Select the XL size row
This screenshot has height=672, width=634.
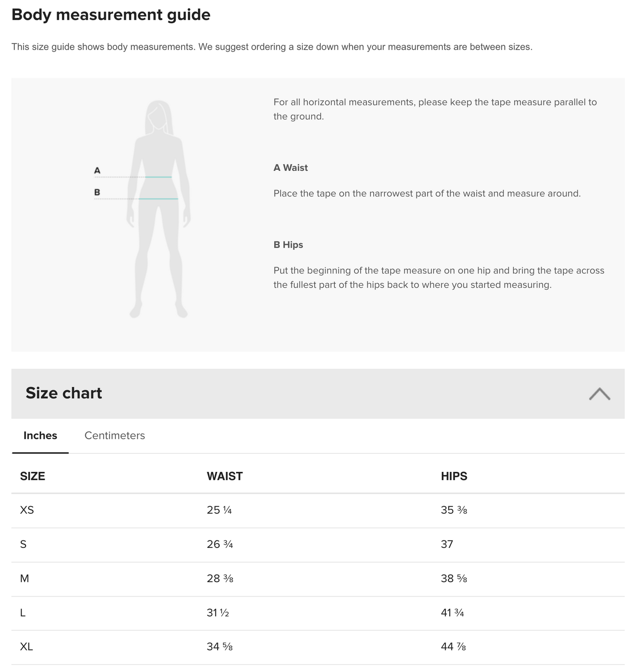pos(26,647)
